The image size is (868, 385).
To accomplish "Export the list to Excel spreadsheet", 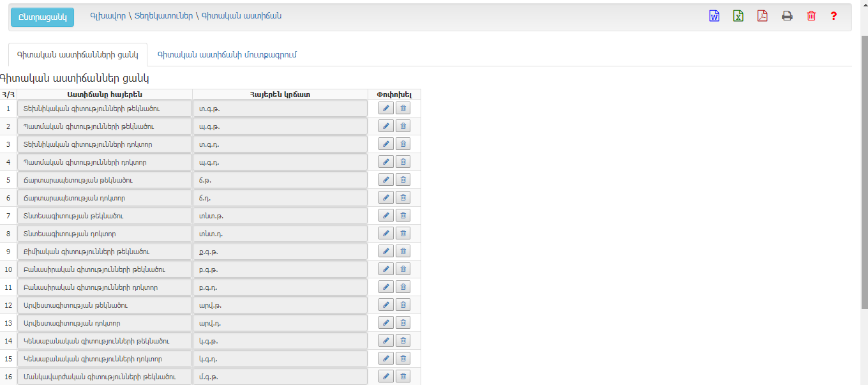I will (x=738, y=16).
